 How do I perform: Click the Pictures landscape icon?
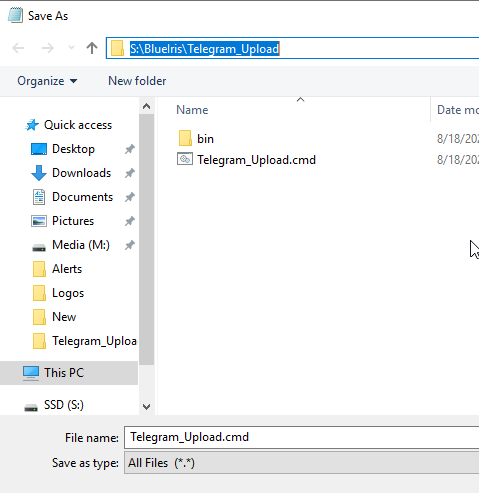coord(39,221)
